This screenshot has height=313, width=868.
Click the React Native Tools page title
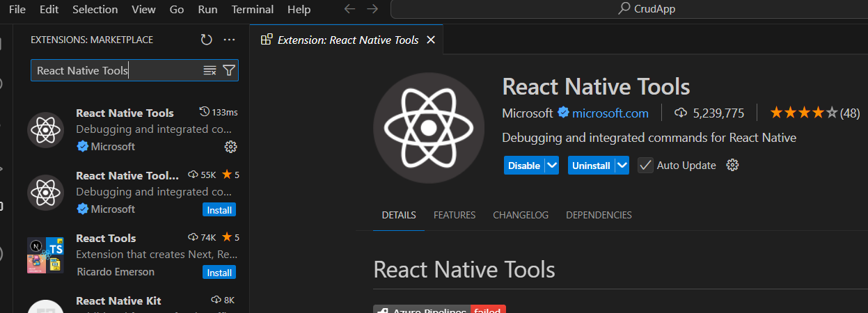[596, 86]
